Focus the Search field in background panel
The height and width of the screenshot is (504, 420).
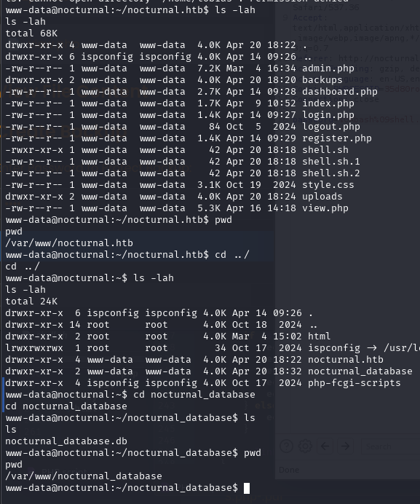coord(391,446)
